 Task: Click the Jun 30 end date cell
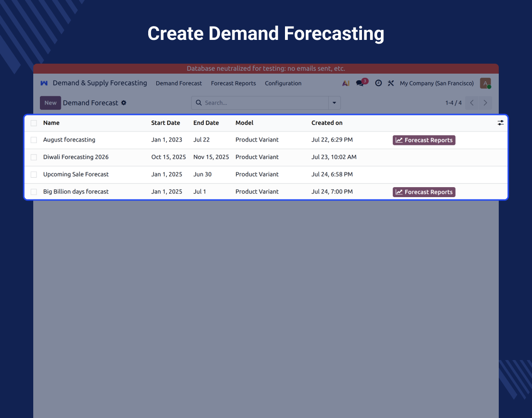click(202, 174)
